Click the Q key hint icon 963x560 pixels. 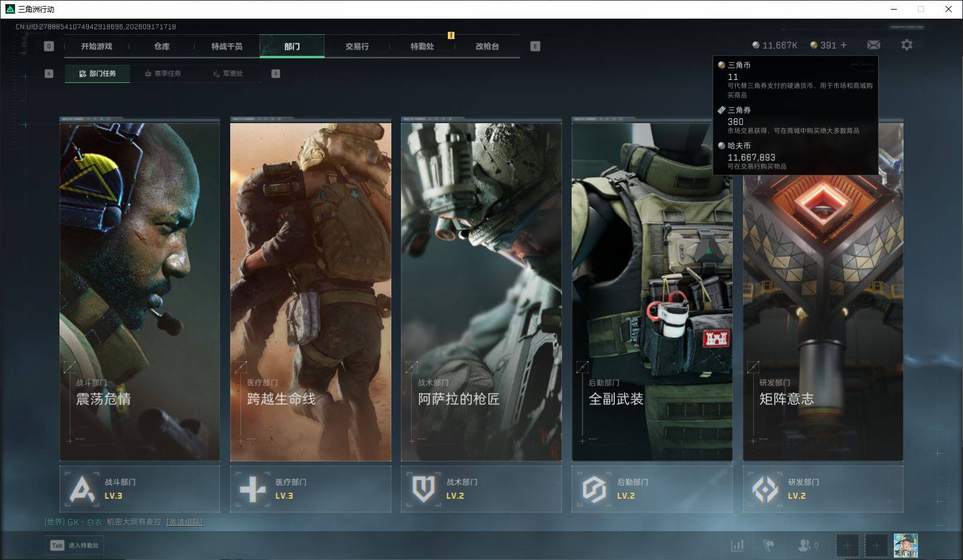(x=49, y=46)
